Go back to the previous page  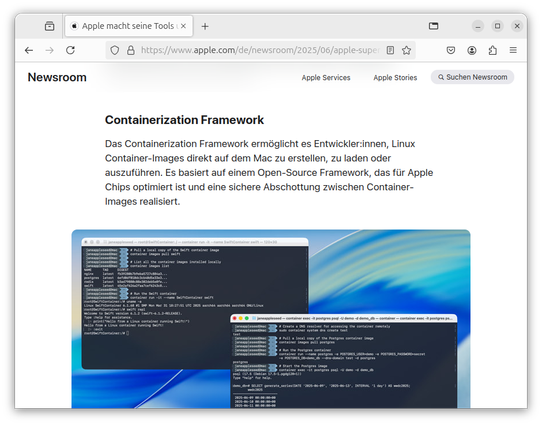tap(29, 50)
